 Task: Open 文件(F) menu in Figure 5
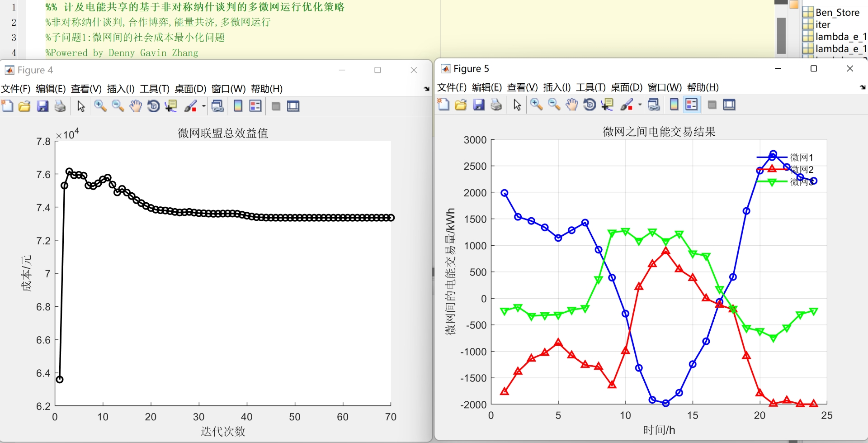tap(452, 87)
